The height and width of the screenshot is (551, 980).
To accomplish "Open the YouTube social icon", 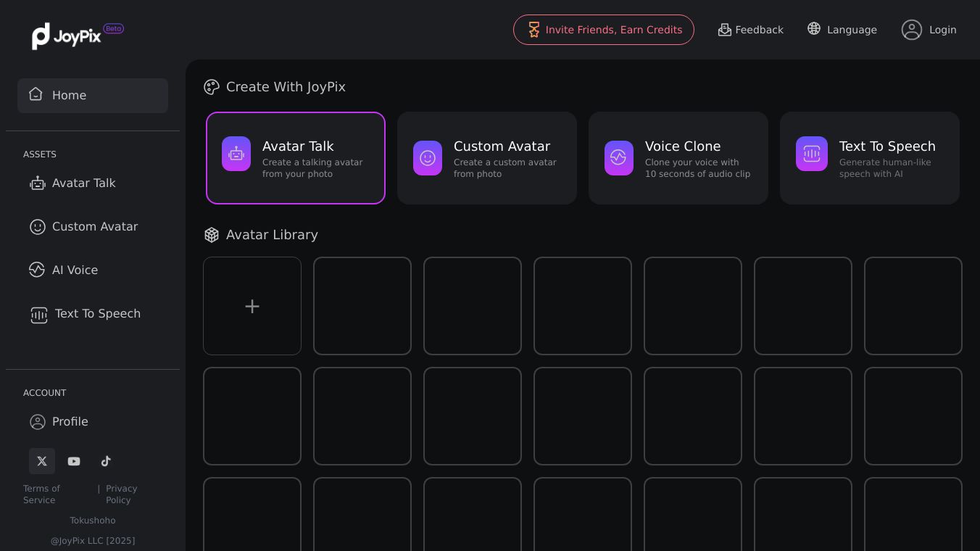I will click(74, 461).
